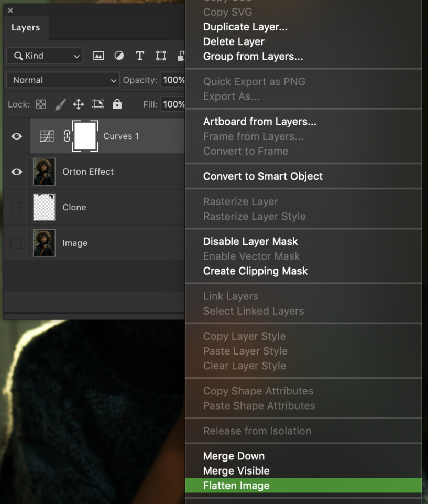Open the Opacity slider
The width and height of the screenshot is (428, 504).
click(x=174, y=80)
